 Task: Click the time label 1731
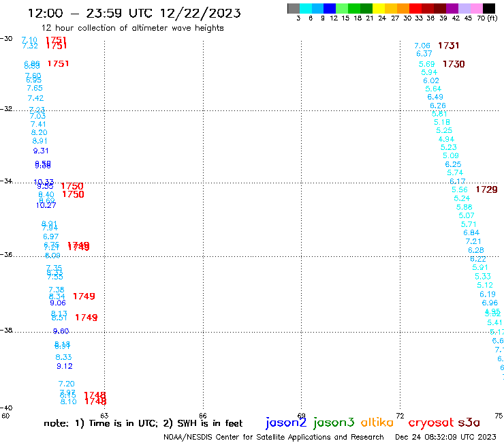tap(449, 46)
